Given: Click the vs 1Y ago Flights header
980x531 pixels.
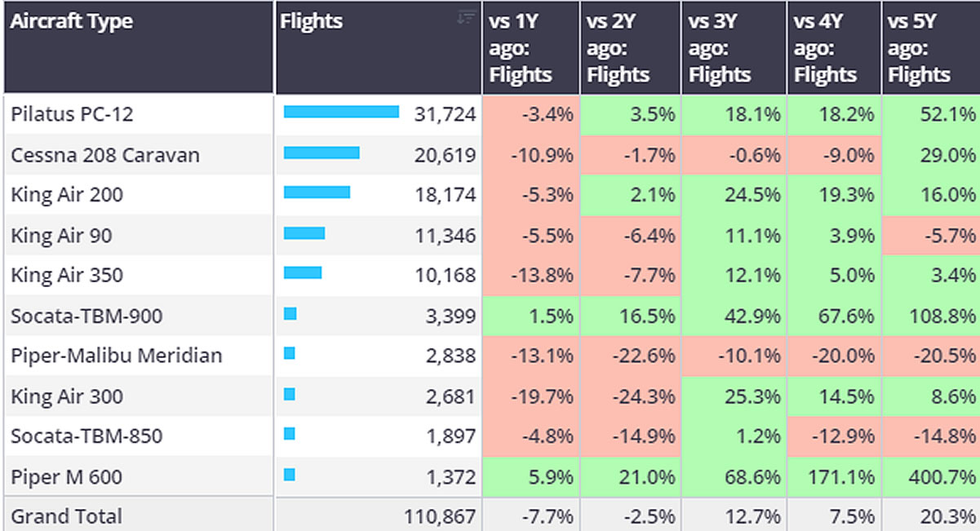Looking at the screenshot, I should tap(531, 47).
